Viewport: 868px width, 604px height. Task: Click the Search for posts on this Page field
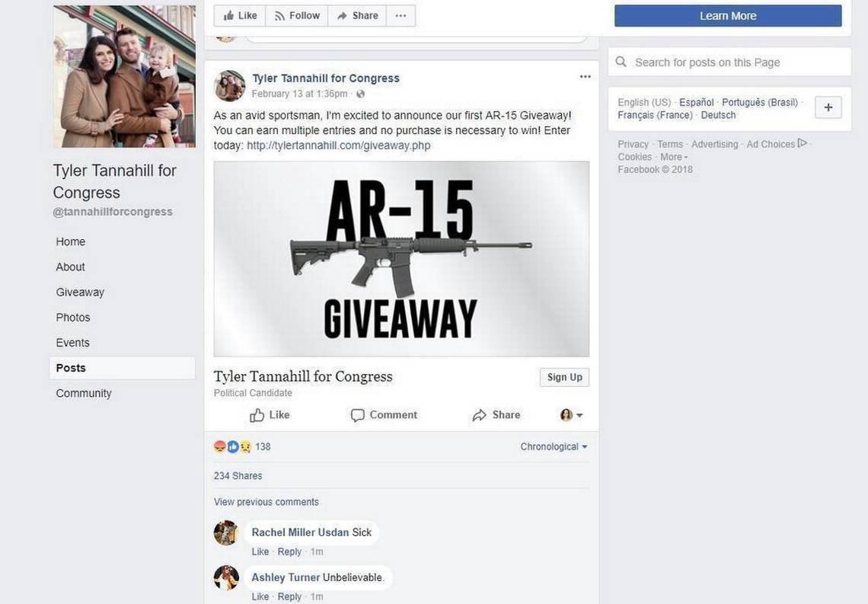(729, 62)
